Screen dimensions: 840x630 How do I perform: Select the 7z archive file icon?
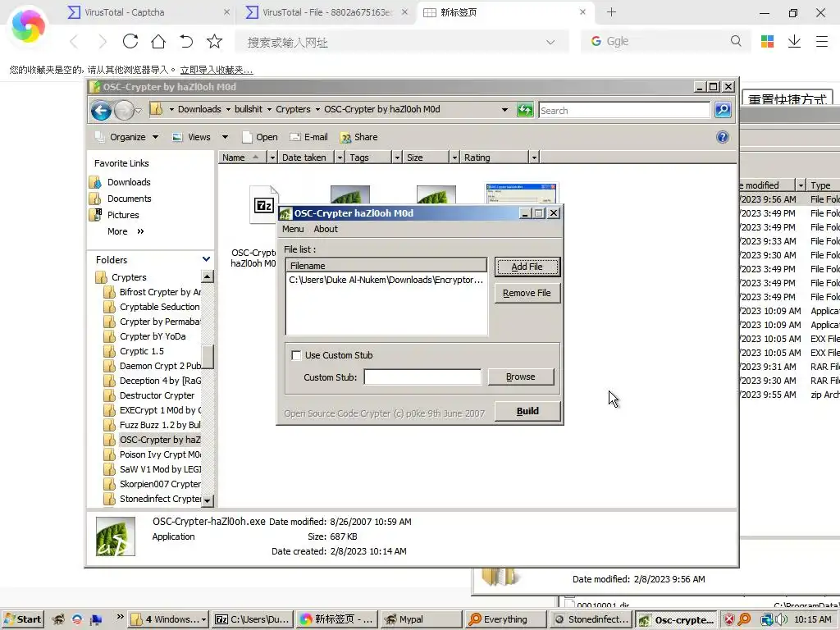pos(263,204)
